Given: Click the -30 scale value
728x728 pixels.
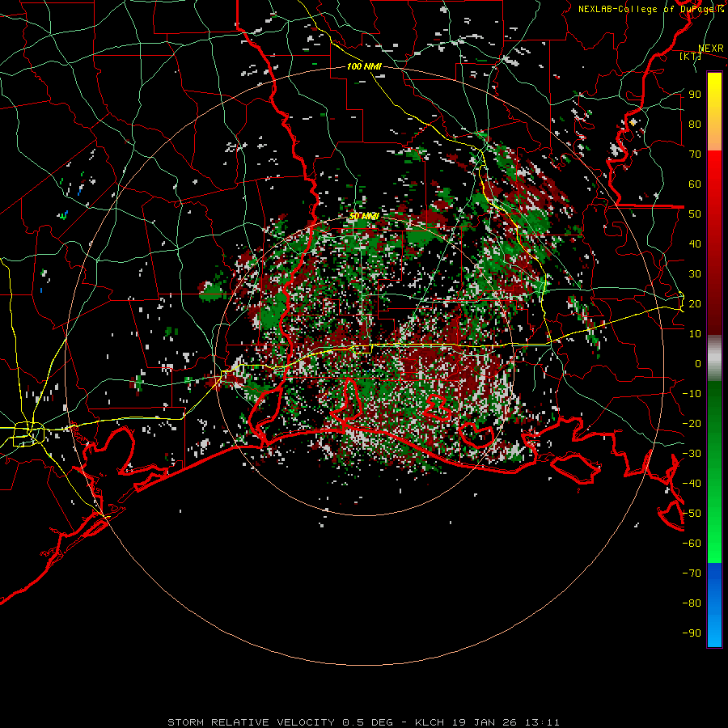Looking at the screenshot, I should (x=692, y=454).
